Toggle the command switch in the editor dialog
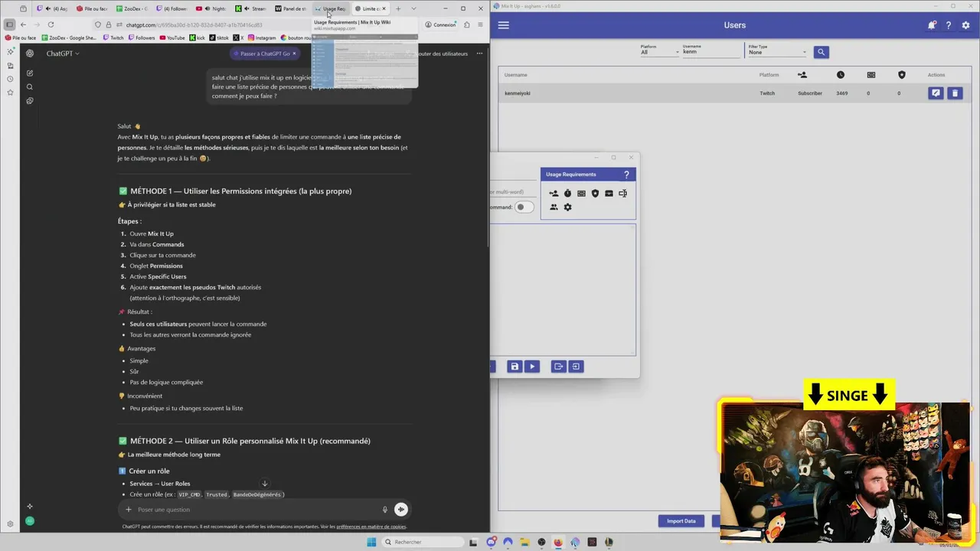Image resolution: width=980 pixels, height=551 pixels. coord(523,207)
